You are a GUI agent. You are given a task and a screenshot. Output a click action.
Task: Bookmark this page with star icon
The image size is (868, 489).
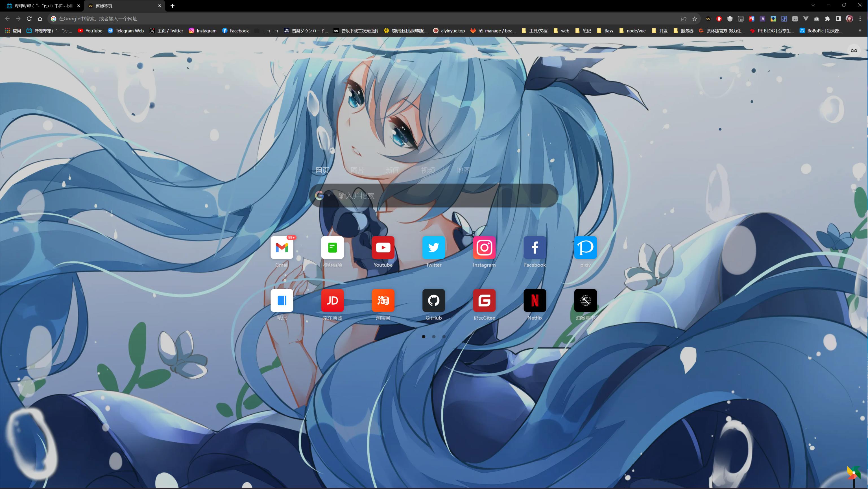694,19
